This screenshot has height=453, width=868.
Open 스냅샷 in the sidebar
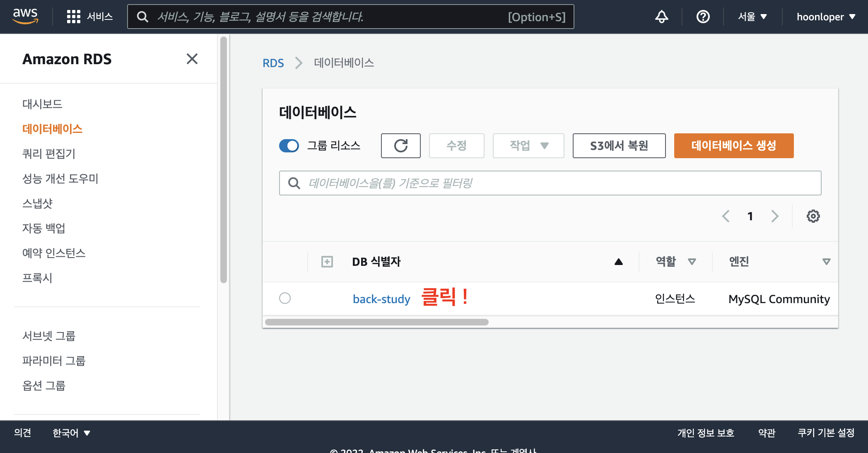(x=37, y=203)
